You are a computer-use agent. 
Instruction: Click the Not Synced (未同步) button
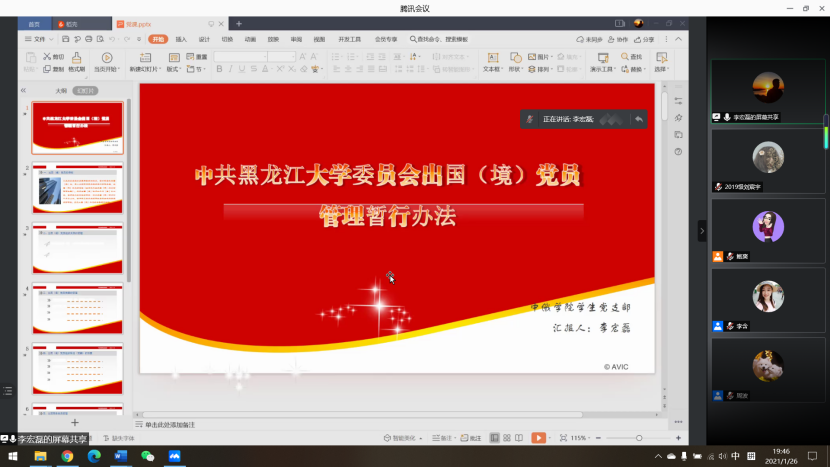pos(589,39)
